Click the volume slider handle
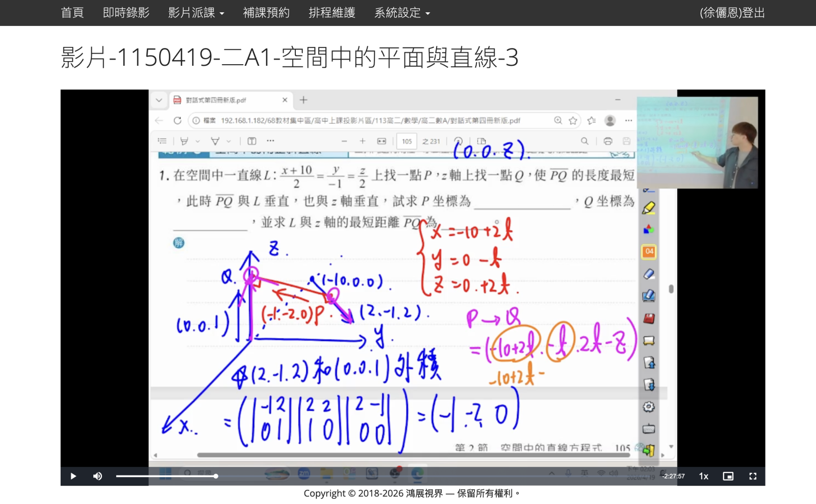 coord(216,476)
